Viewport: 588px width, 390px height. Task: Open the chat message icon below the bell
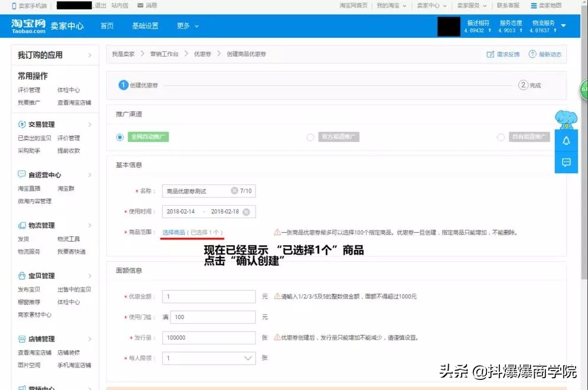(x=566, y=163)
